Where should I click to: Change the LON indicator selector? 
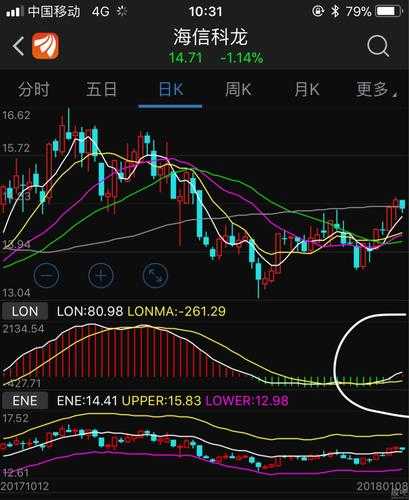tap(25, 311)
